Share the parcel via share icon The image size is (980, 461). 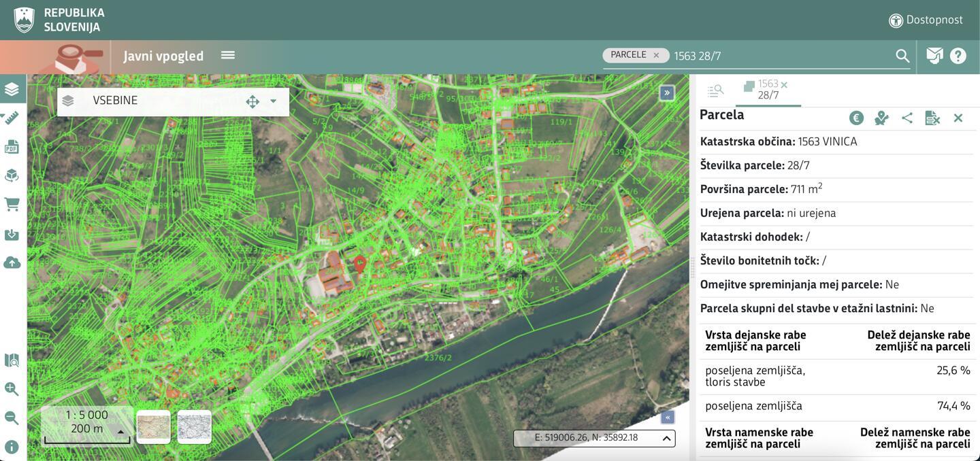point(906,118)
